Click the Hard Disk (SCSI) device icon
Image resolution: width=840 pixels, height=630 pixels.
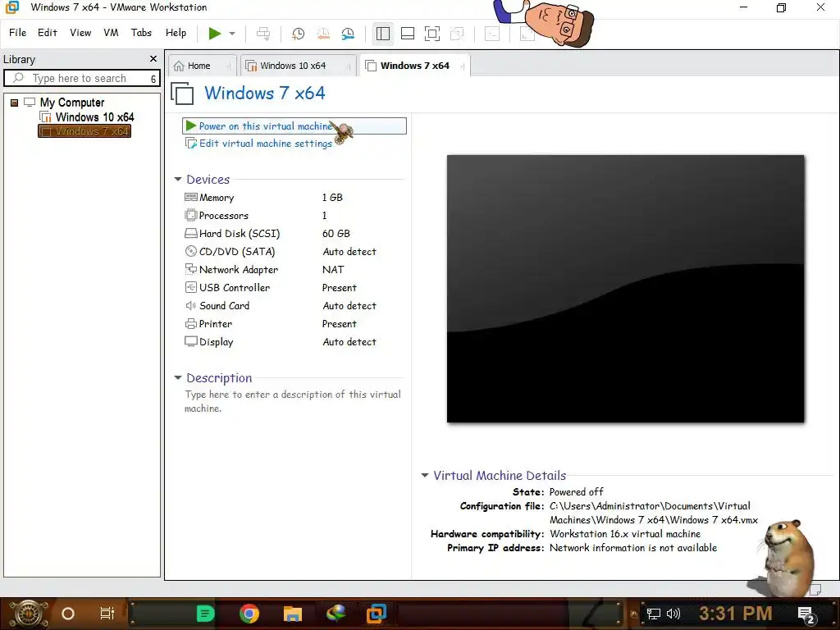click(190, 234)
